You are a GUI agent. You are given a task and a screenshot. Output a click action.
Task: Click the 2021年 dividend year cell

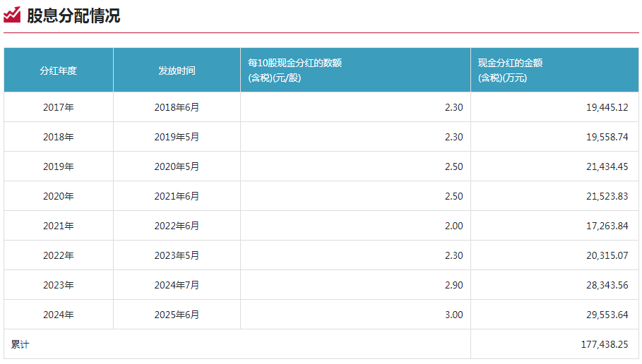(x=58, y=226)
